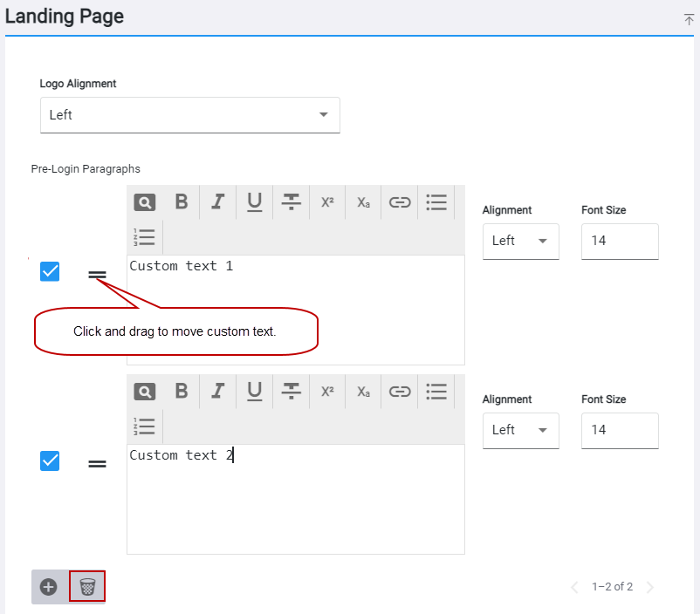Uncheck the Custom text 1 checkbox

tap(50, 272)
